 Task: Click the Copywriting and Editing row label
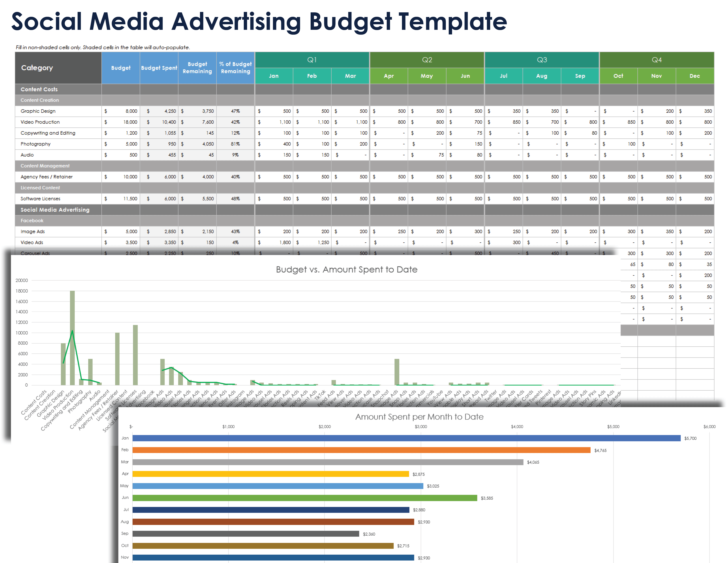coord(48,133)
